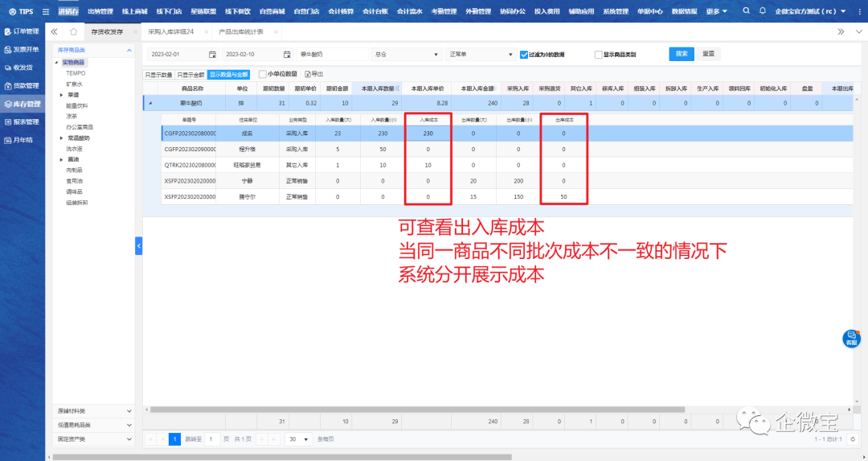The width and height of the screenshot is (868, 461).
Task: Click the home icon beside tabs
Action: 73,31
